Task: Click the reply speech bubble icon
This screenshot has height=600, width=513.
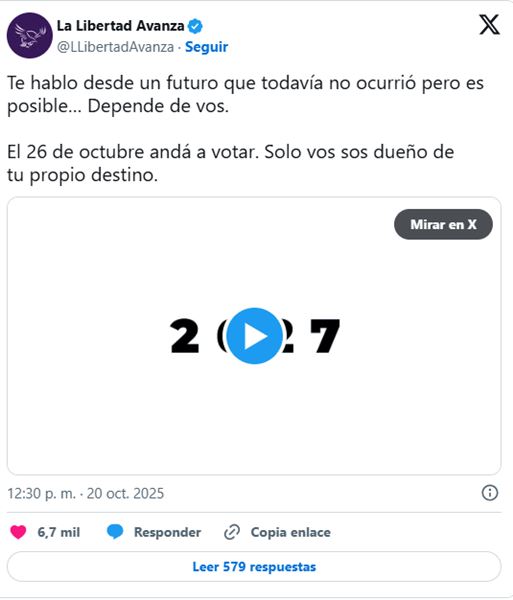Action: (115, 532)
